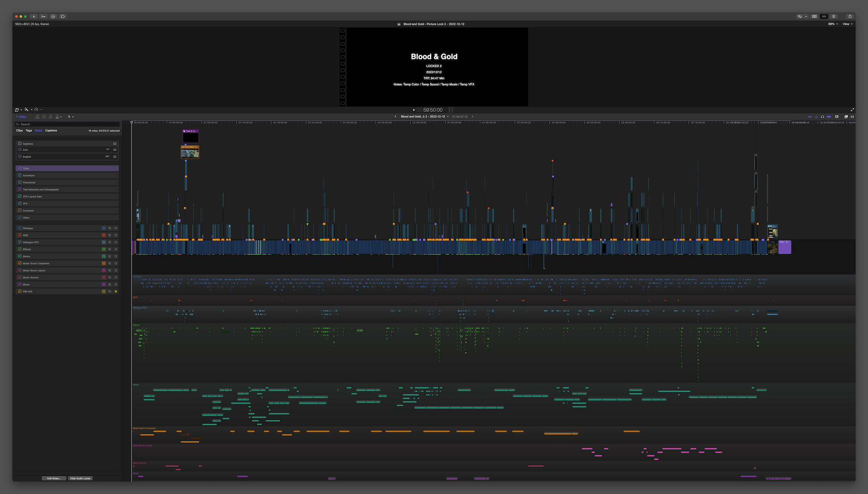Uncheck the ADR role checkbox
868x494 pixels.
19,235
